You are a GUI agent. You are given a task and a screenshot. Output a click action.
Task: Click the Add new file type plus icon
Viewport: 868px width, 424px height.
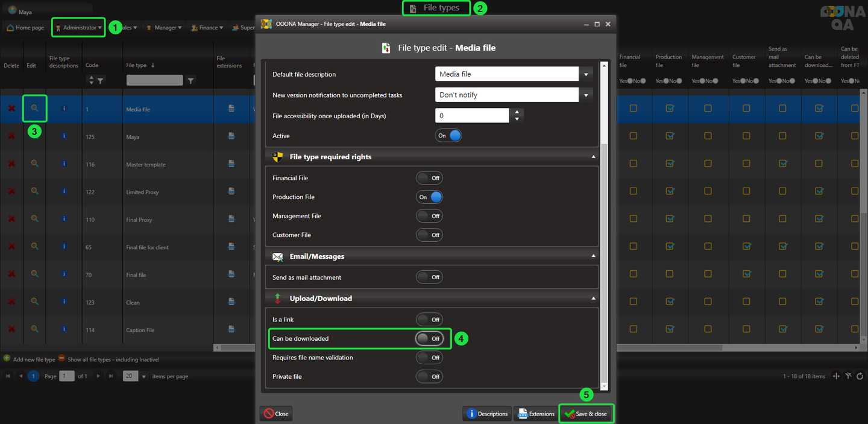pyautogui.click(x=7, y=359)
